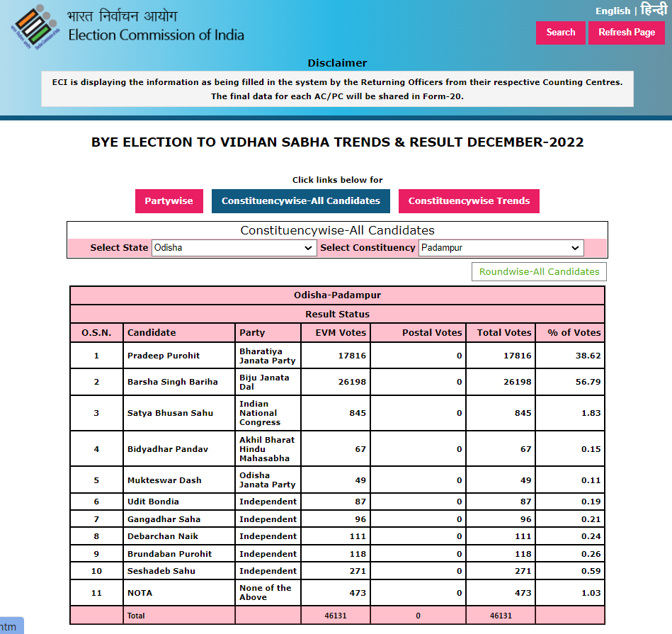Click the Bharatiya Janata Party cell
672x634 pixels.
click(268, 356)
